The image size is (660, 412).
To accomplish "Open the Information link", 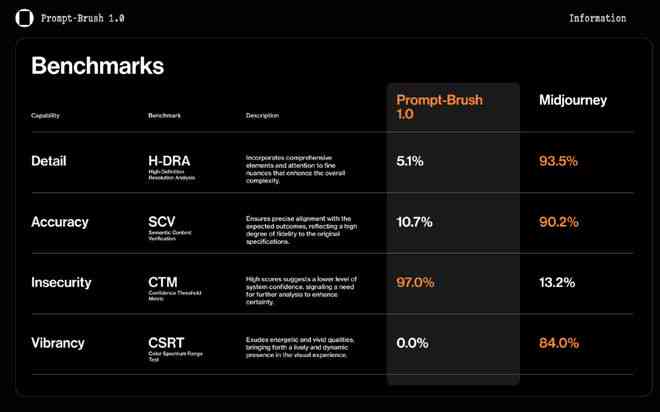I will click(x=597, y=18).
